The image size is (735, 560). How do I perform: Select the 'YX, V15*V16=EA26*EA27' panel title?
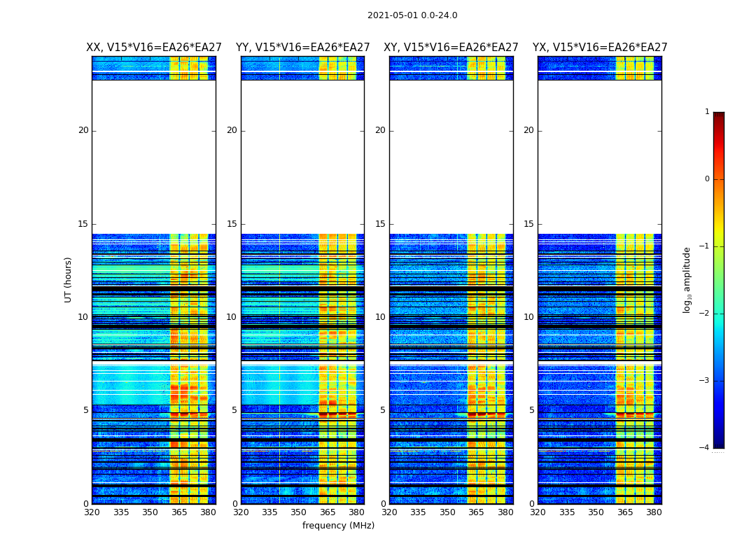pos(599,48)
